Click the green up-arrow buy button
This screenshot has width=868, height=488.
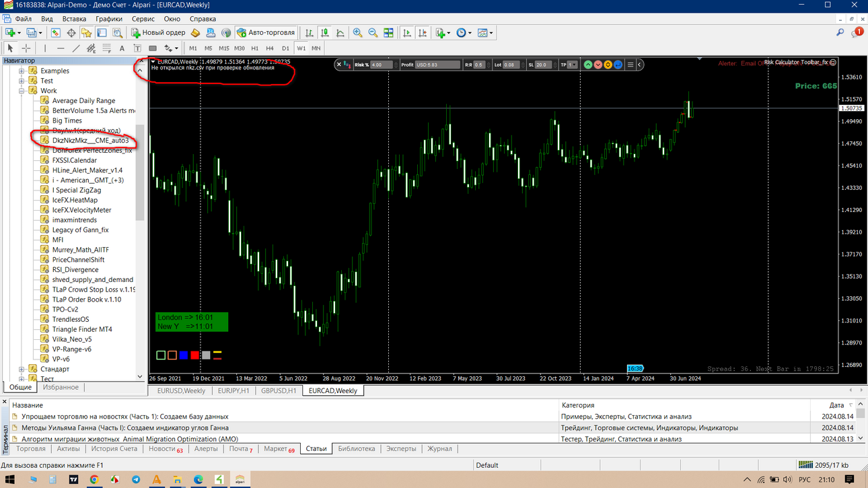(x=588, y=65)
